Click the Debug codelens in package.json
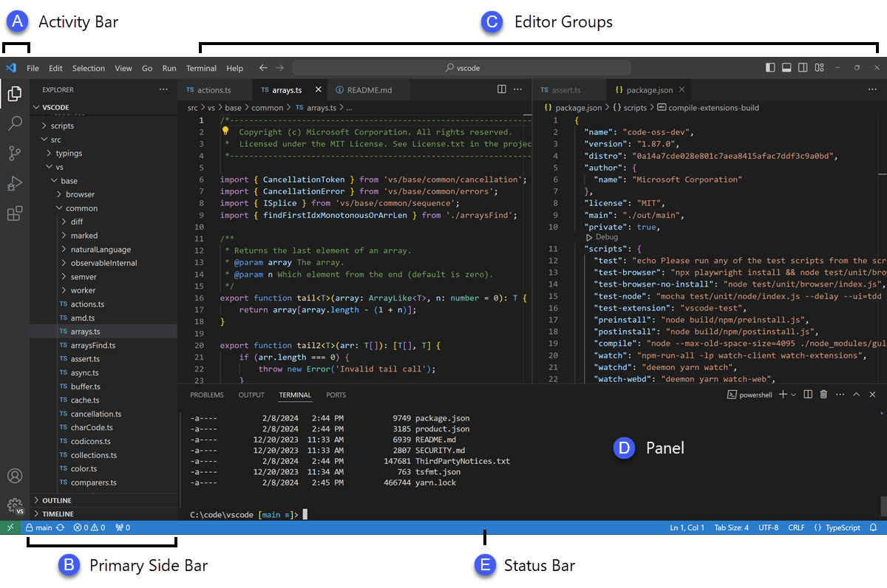887x588 pixels. (x=603, y=237)
